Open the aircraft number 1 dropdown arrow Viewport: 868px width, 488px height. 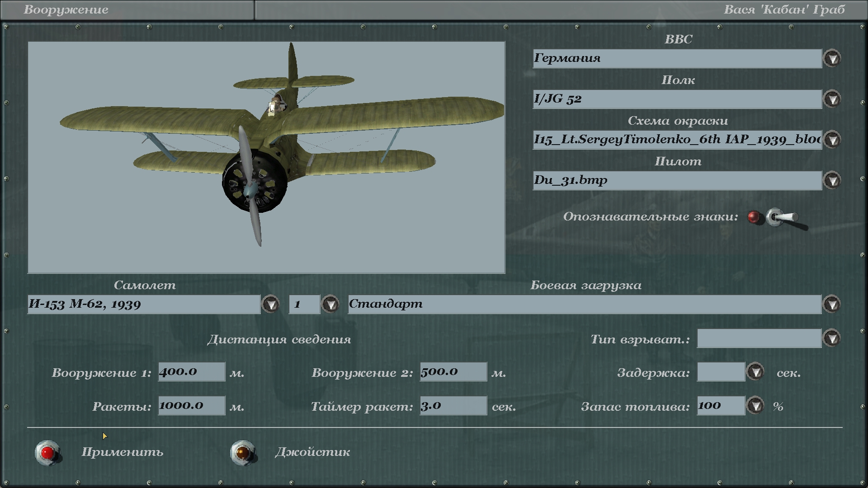pyautogui.click(x=330, y=305)
